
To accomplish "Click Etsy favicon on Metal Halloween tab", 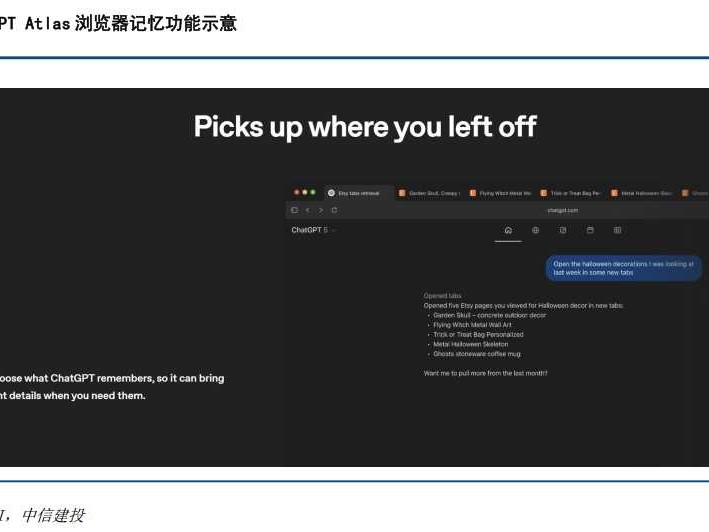I will pos(614,193).
